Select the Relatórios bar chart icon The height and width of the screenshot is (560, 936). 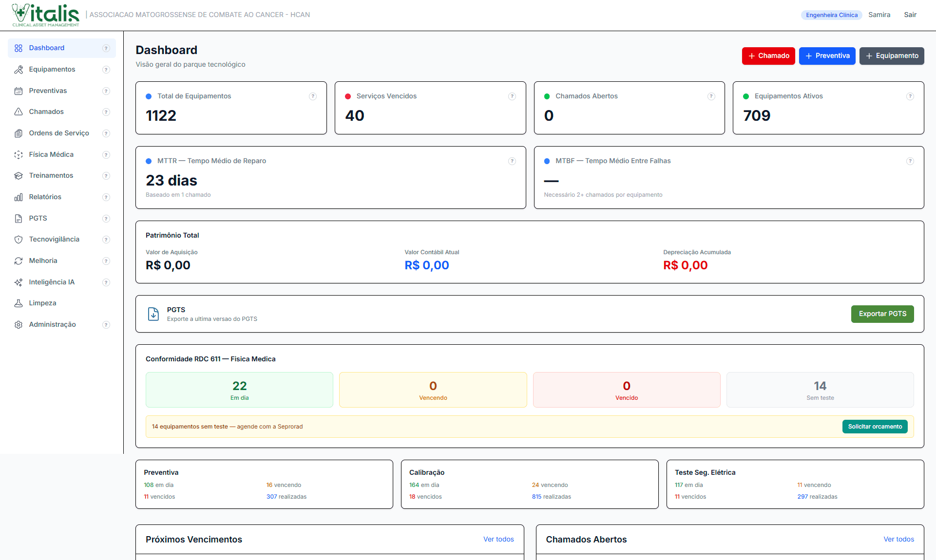19,197
